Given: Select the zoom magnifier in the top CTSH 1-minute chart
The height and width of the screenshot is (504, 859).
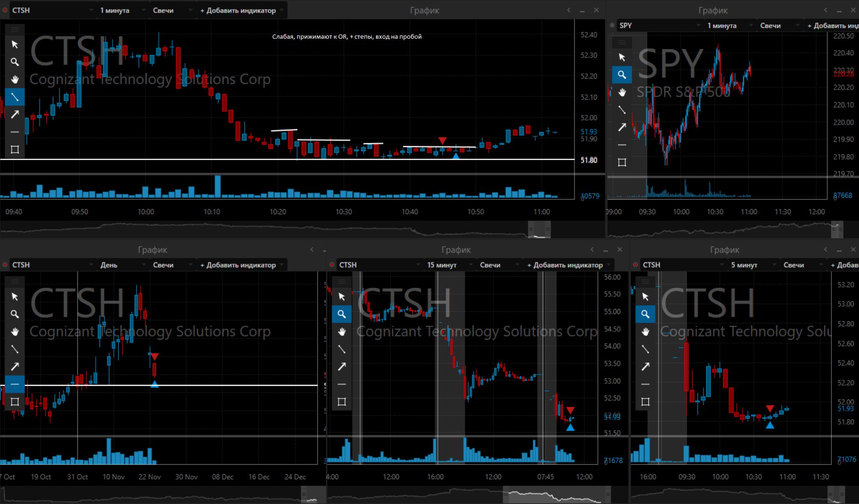Looking at the screenshot, I should (x=14, y=62).
